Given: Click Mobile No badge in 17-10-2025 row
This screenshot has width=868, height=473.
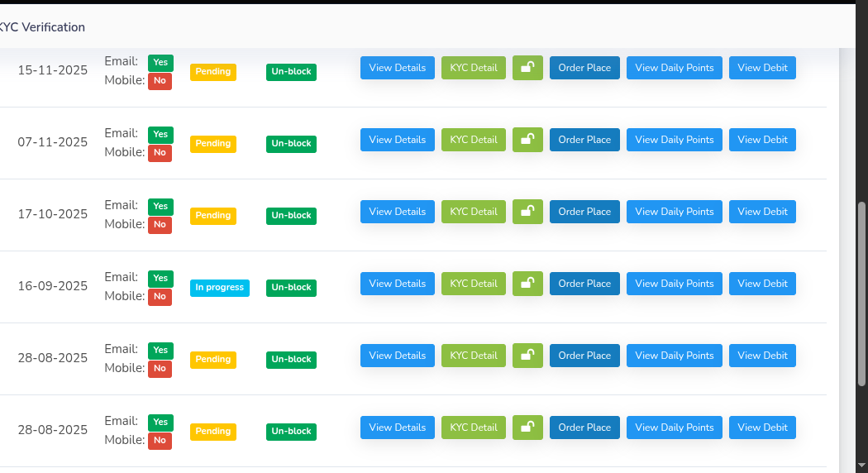Looking at the screenshot, I should tap(160, 225).
